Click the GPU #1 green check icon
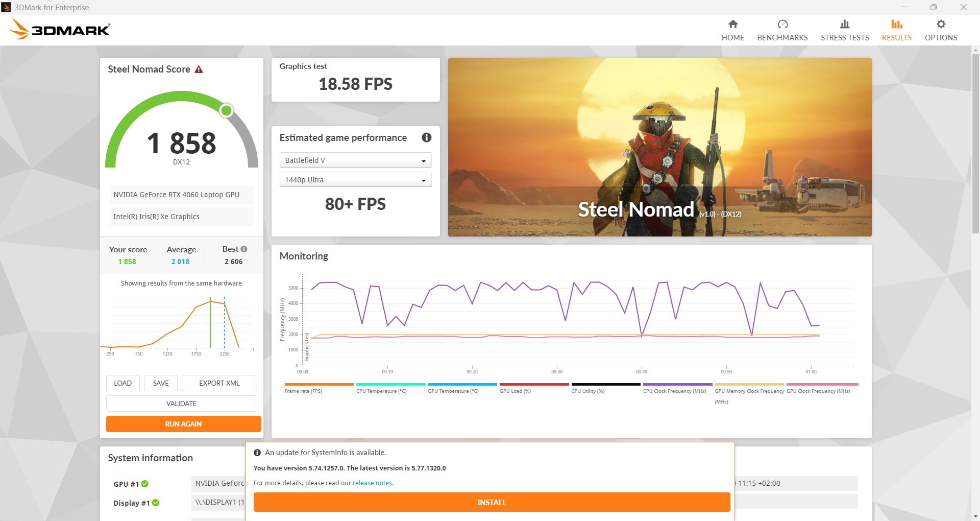This screenshot has width=980, height=521. click(145, 484)
